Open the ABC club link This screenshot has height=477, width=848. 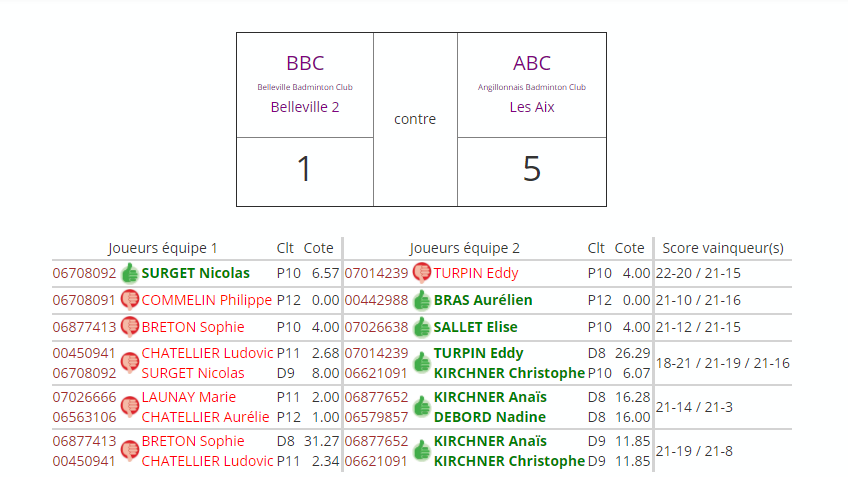pyautogui.click(x=532, y=64)
